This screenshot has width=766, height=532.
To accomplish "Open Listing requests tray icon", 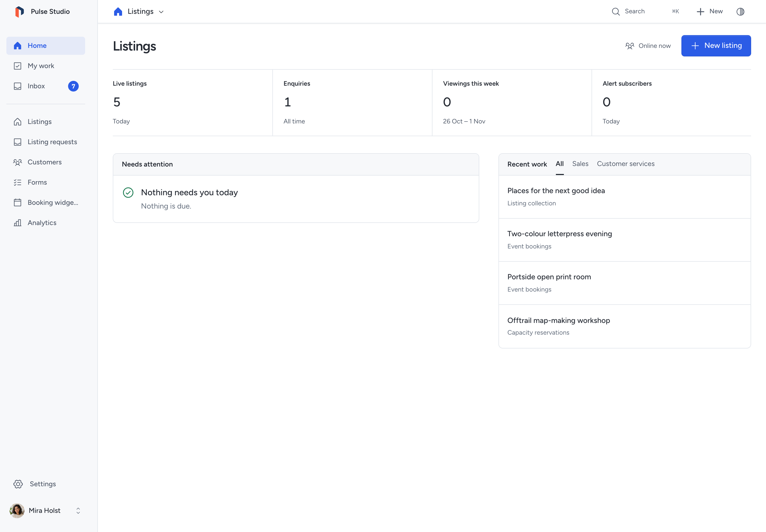I will coord(18,142).
